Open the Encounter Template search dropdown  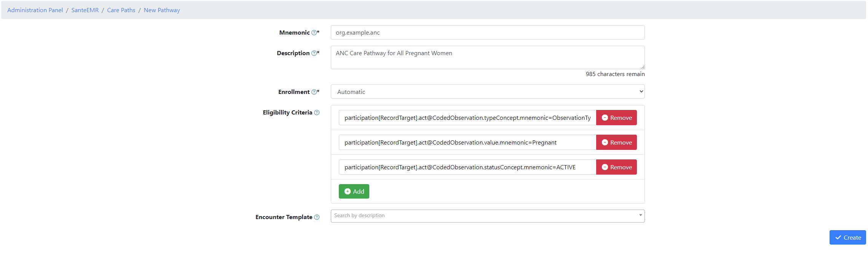click(483, 216)
